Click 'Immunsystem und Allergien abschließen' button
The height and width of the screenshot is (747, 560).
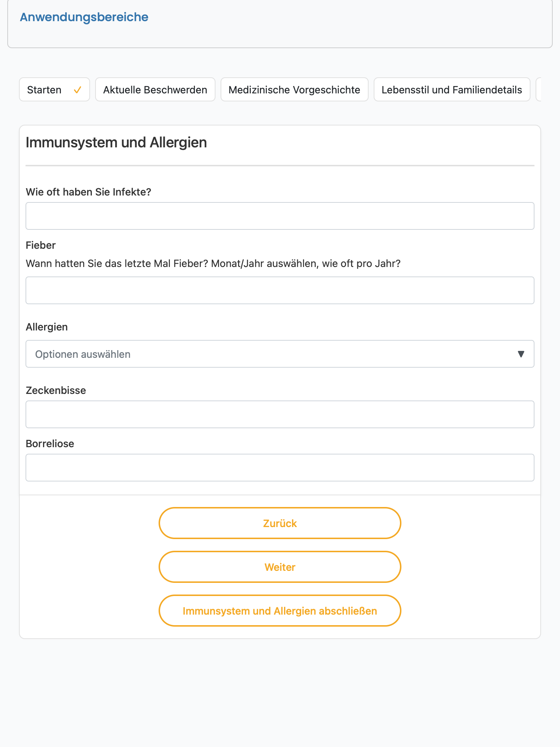pyautogui.click(x=280, y=611)
